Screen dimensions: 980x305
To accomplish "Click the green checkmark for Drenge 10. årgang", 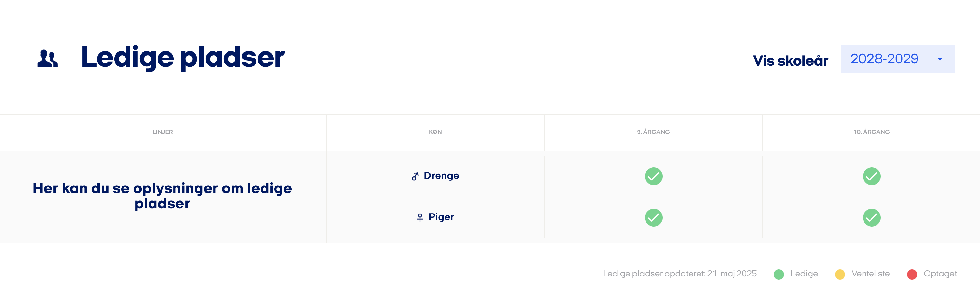I will tap(871, 176).
